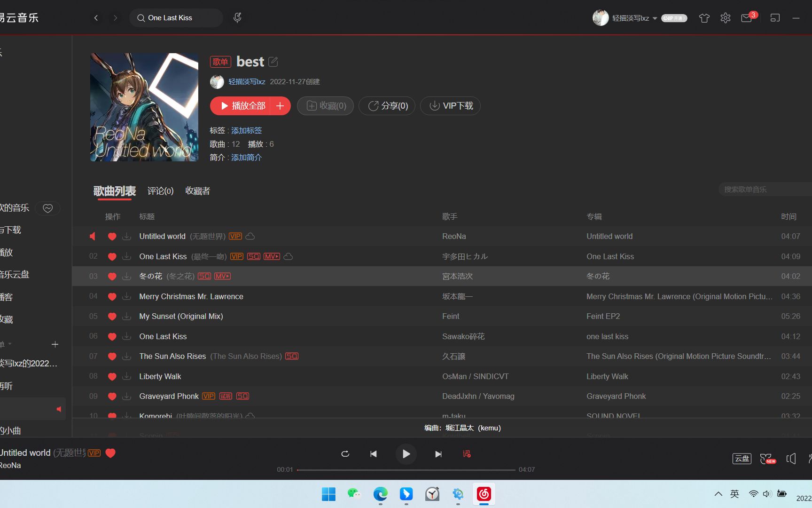812x508 pixels.
Task: Download 冬の花 track
Action: (126, 276)
